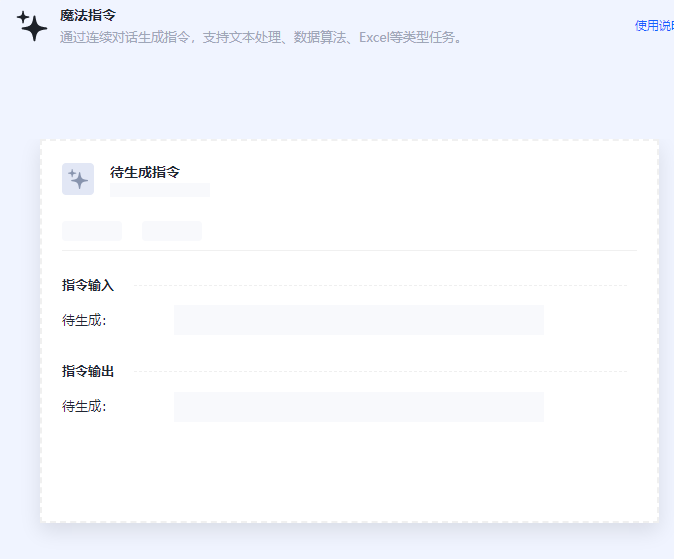674x559 pixels.
Task: Click the dashed line beside 指令输出
Action: pos(380,371)
